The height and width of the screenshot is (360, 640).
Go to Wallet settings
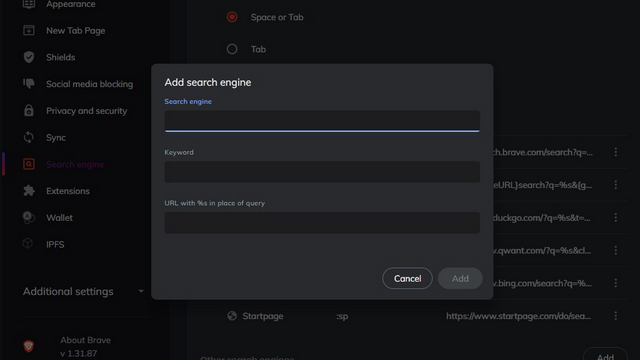(x=59, y=218)
